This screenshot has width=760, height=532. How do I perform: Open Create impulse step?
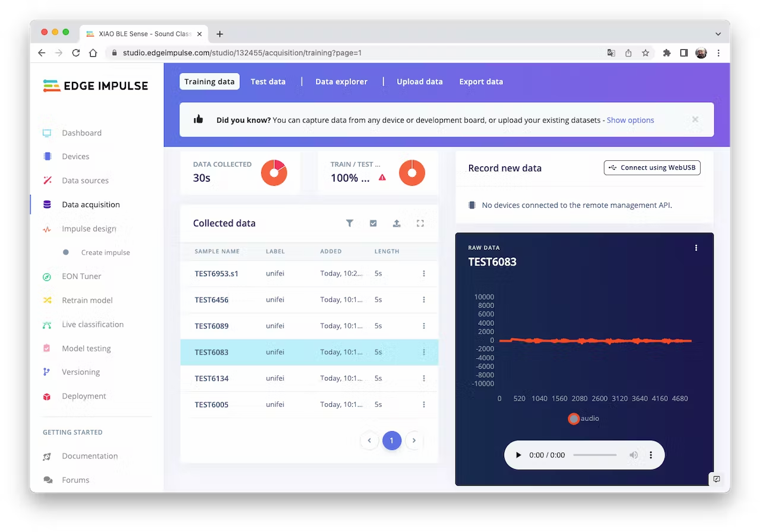[x=106, y=252]
